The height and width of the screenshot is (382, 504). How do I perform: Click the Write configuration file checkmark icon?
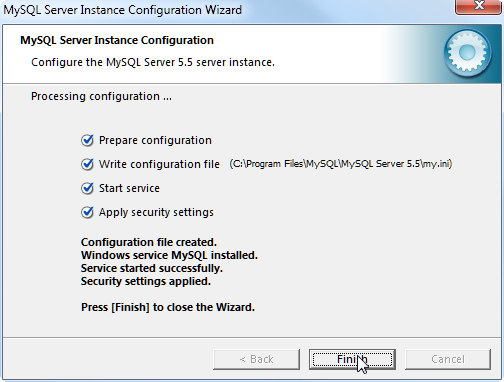pos(87,164)
